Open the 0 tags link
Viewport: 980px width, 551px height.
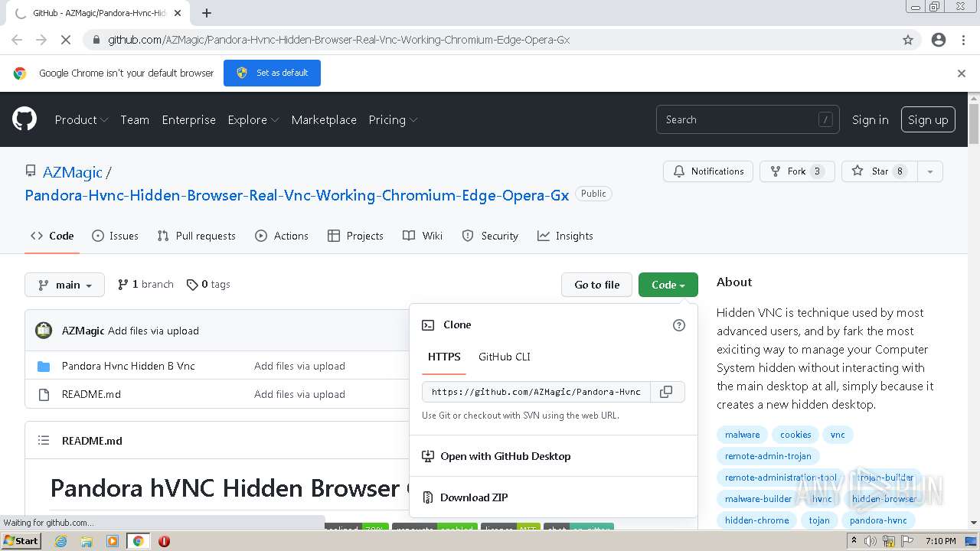tap(208, 284)
